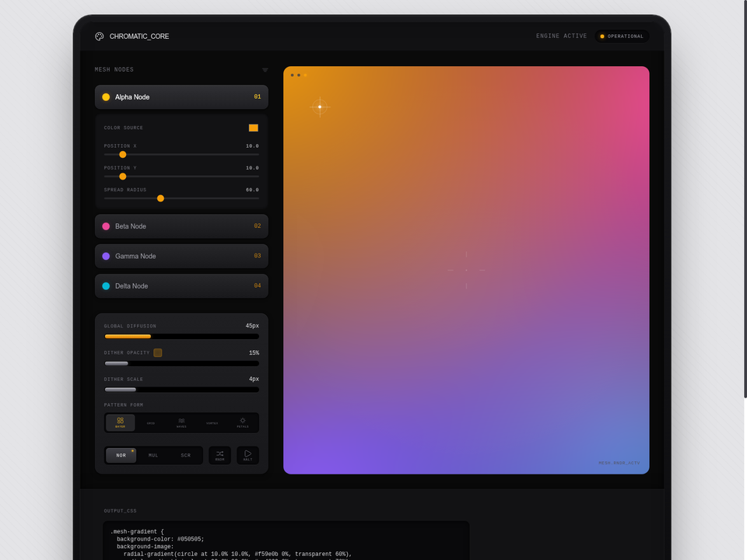Expand the Beta Node settings
747x560 pixels.
coord(181,226)
